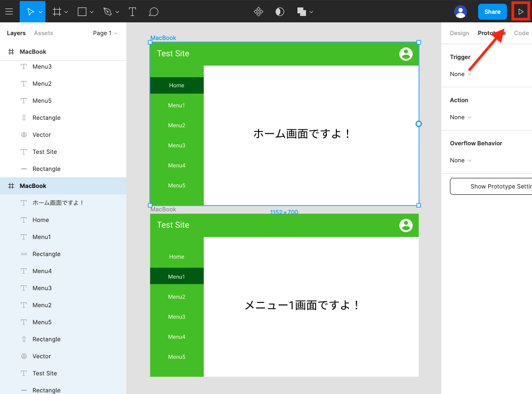The image size is (532, 394).
Task: Select Test Site layer in unhighlighted group
Action: click(x=63, y=152)
